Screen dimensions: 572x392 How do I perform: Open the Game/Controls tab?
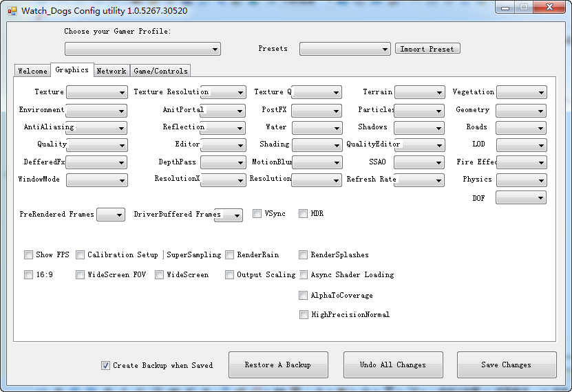160,71
